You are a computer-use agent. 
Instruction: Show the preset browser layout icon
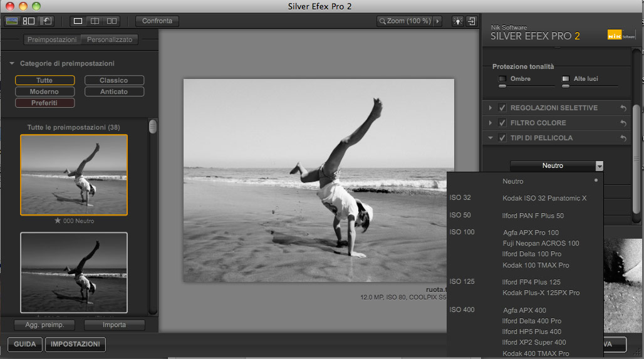(28, 21)
